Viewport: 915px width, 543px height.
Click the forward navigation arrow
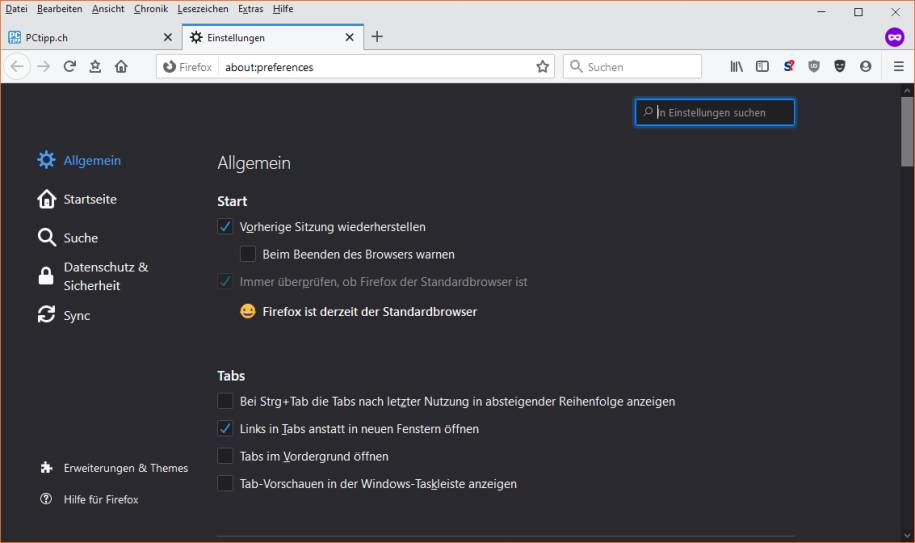click(44, 66)
